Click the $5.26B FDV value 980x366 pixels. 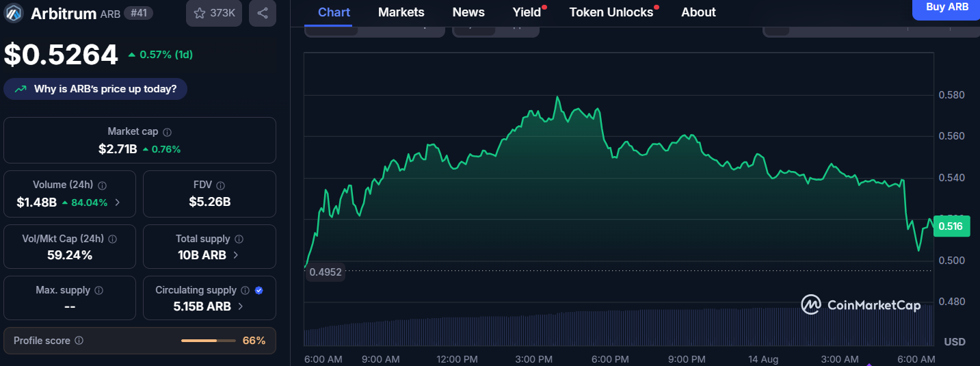pyautogui.click(x=209, y=202)
